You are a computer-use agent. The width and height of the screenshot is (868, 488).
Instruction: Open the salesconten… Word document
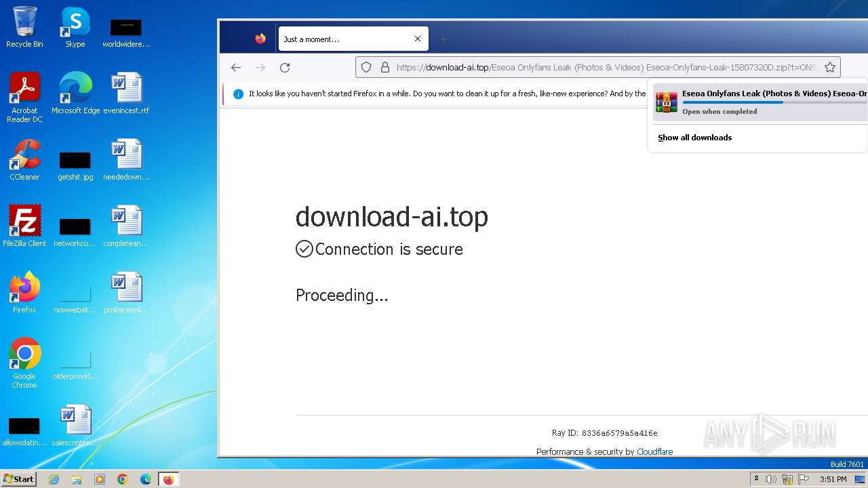(x=75, y=425)
